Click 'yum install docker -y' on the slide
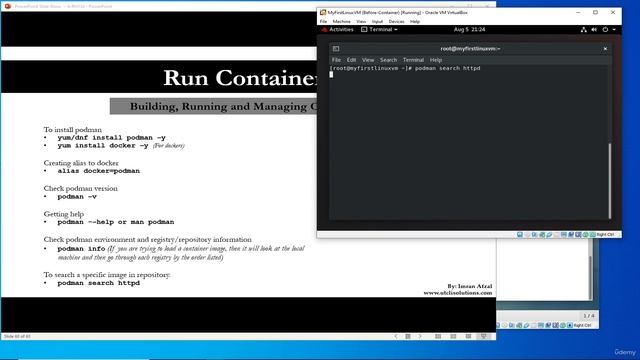 (x=102, y=145)
